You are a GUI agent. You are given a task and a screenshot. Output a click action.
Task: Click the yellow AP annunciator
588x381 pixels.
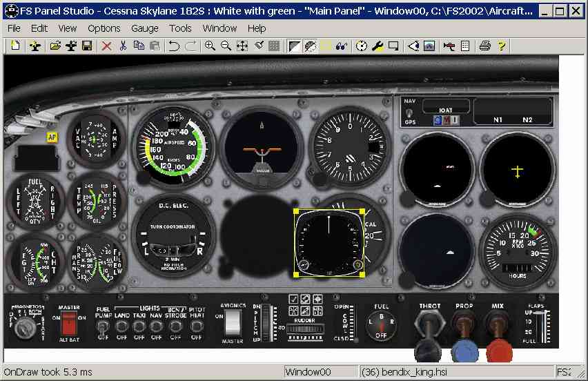[x=52, y=138]
